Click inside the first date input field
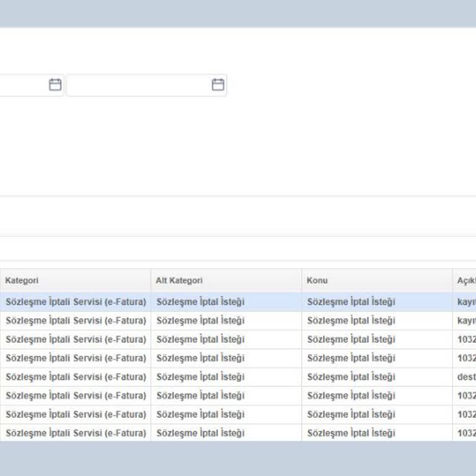The image size is (476, 476). [22, 85]
